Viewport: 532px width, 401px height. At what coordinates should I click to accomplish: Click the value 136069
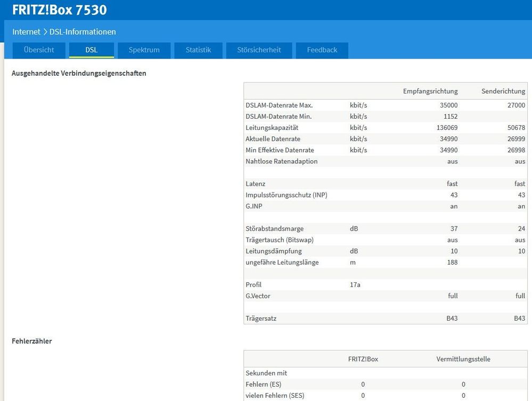(x=447, y=128)
